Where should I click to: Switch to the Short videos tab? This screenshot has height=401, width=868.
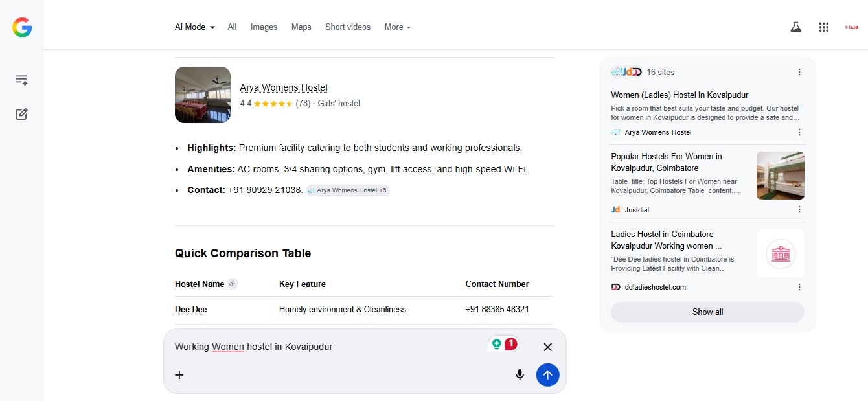(348, 27)
